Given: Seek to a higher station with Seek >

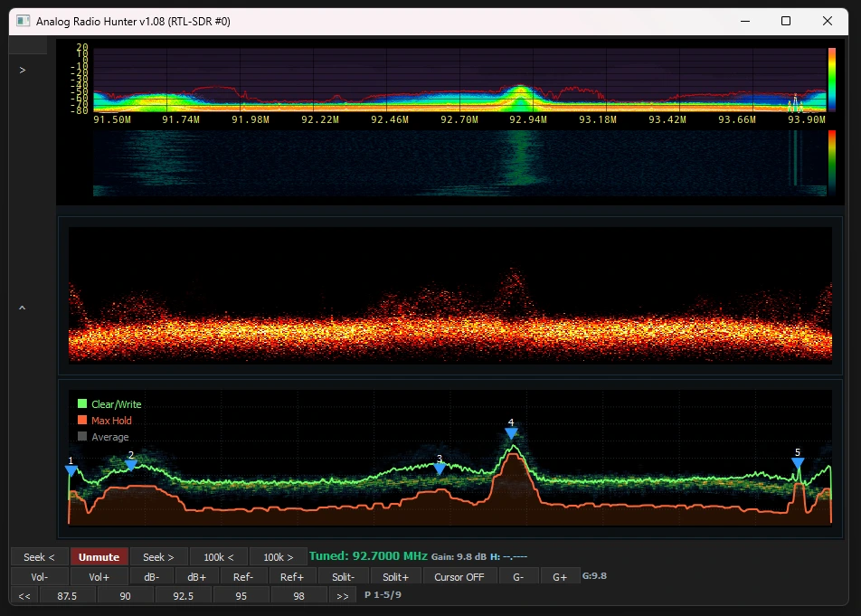Looking at the screenshot, I should 157,556.
